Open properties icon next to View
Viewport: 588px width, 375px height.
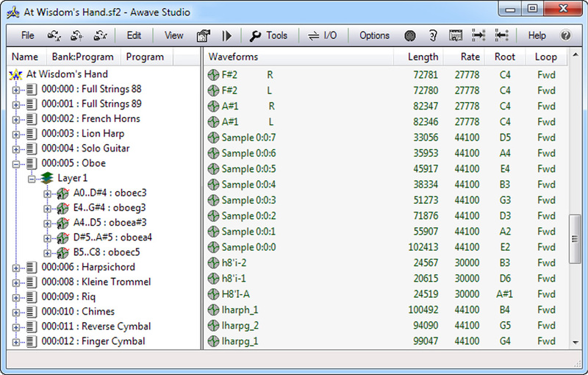click(x=203, y=35)
